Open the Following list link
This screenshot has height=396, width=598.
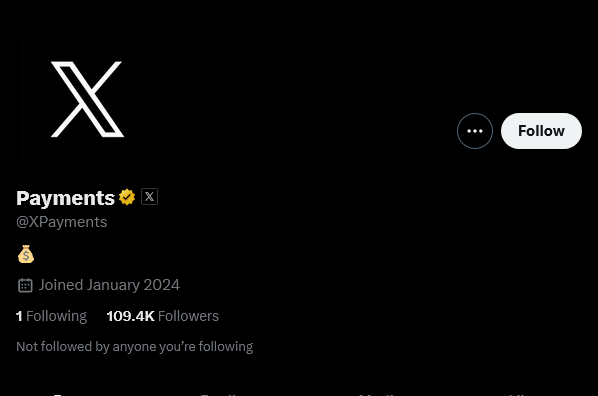pyautogui.click(x=51, y=316)
